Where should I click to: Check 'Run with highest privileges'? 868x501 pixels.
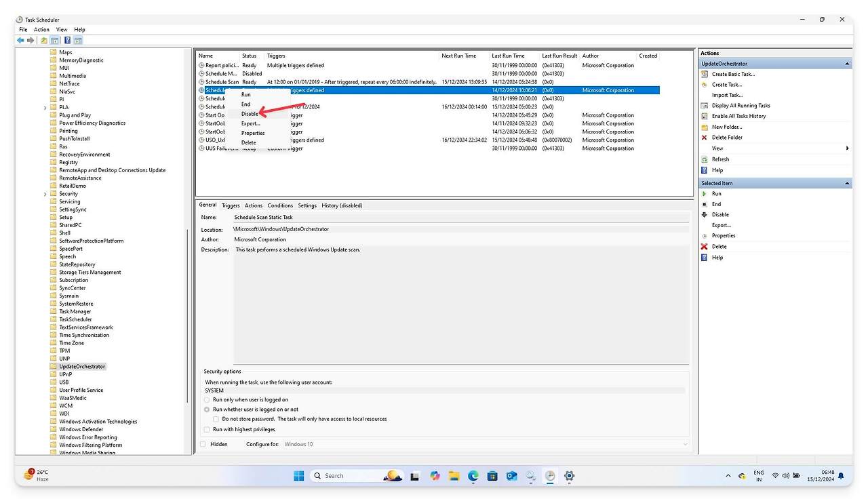(x=207, y=429)
